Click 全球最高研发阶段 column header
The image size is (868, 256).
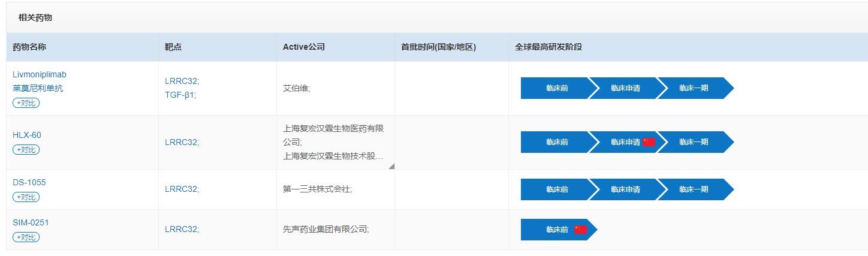[x=548, y=47]
